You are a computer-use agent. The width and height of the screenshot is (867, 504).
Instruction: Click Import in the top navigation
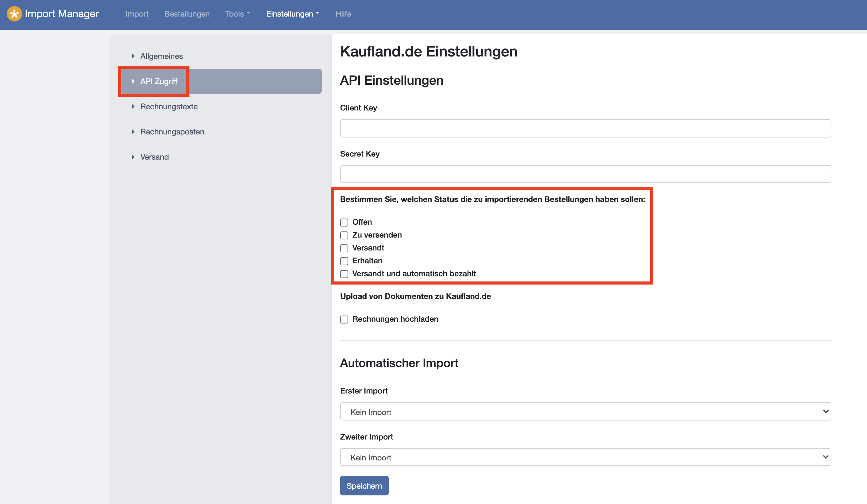point(137,14)
